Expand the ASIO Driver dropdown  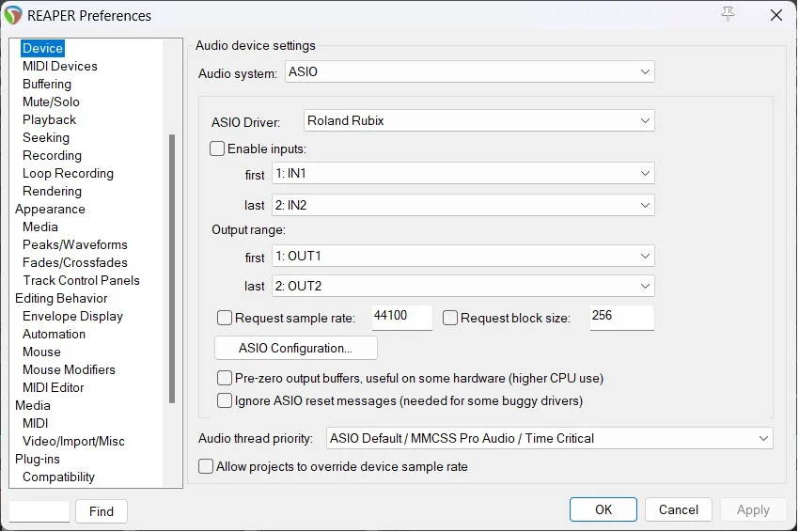[x=478, y=120]
